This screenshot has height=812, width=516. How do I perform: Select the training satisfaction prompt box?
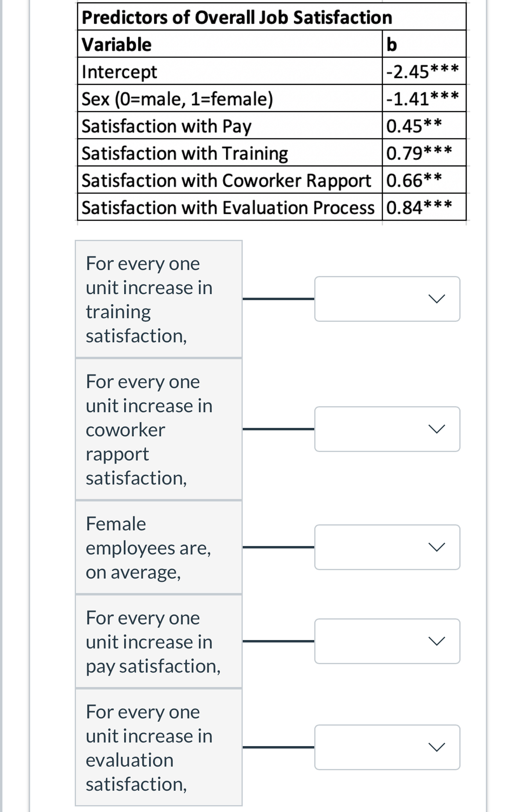point(159,299)
